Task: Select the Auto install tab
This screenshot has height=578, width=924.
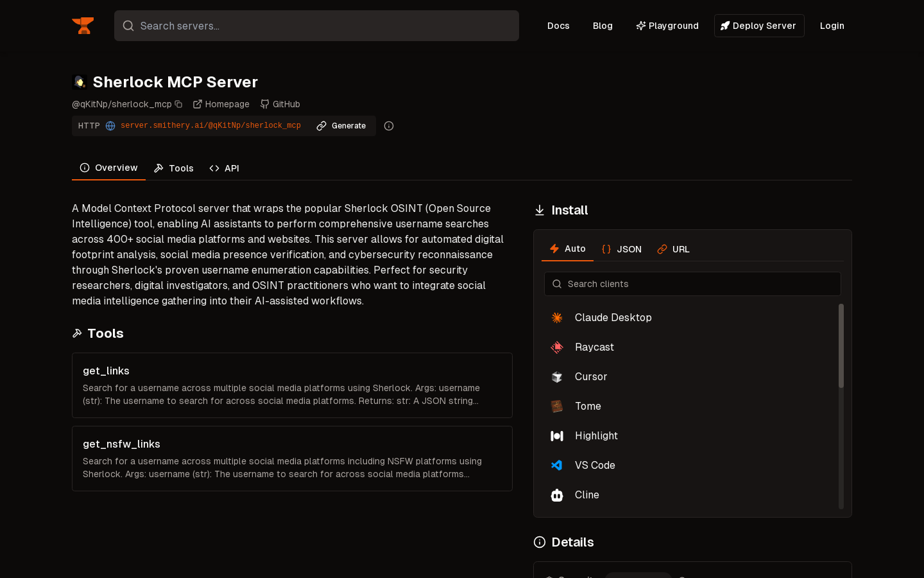Action: (567, 249)
